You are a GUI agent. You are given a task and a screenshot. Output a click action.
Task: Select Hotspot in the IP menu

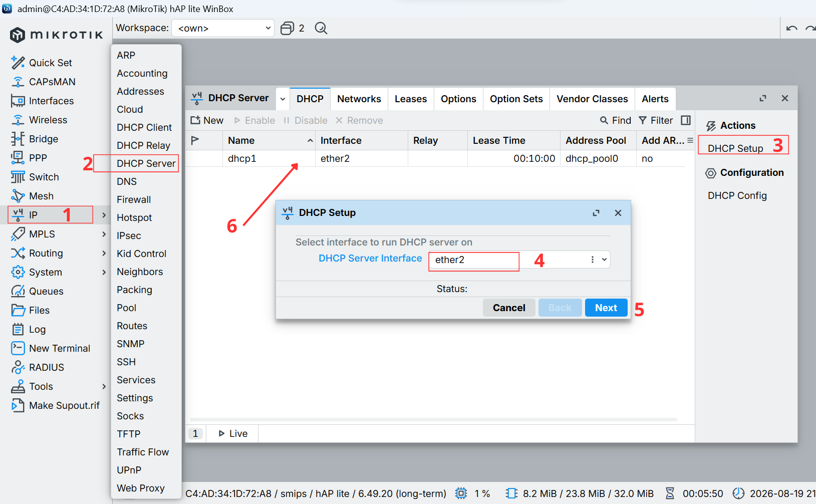point(134,217)
